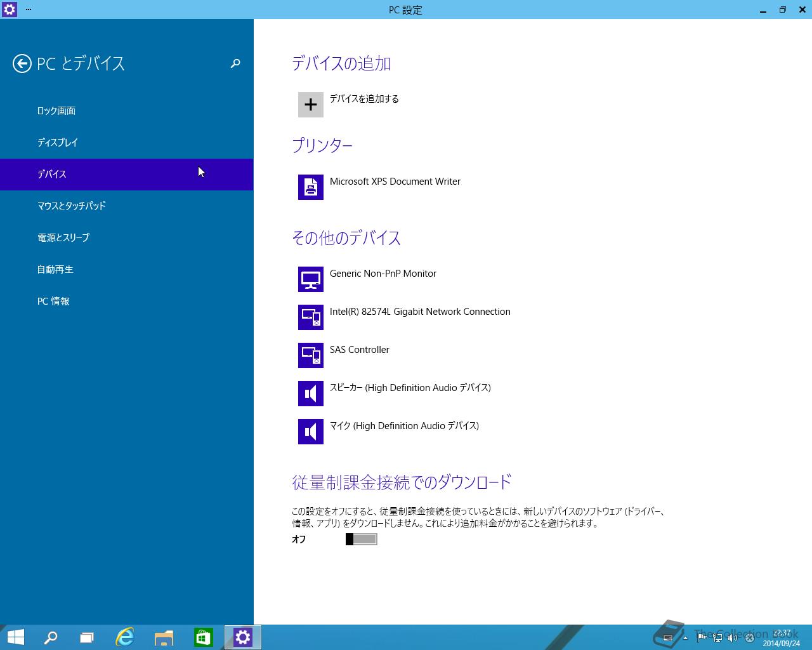812x650 pixels.
Task: Open search with the magnifier in the sidebar
Action: click(x=235, y=63)
